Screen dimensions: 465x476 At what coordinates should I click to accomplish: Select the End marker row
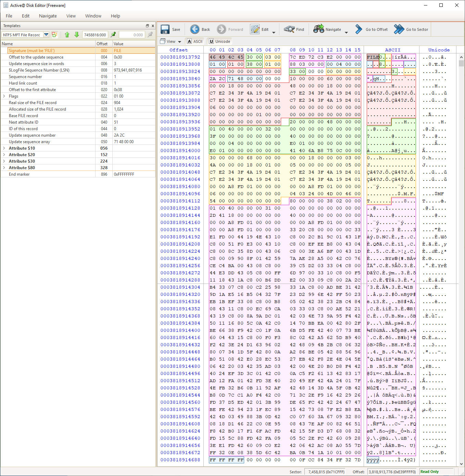(x=78, y=174)
